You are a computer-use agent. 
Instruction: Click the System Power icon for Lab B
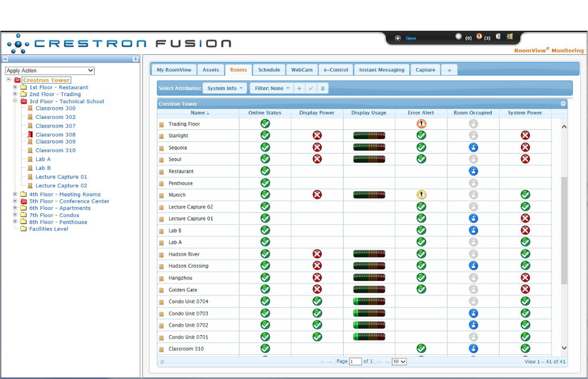tap(525, 231)
